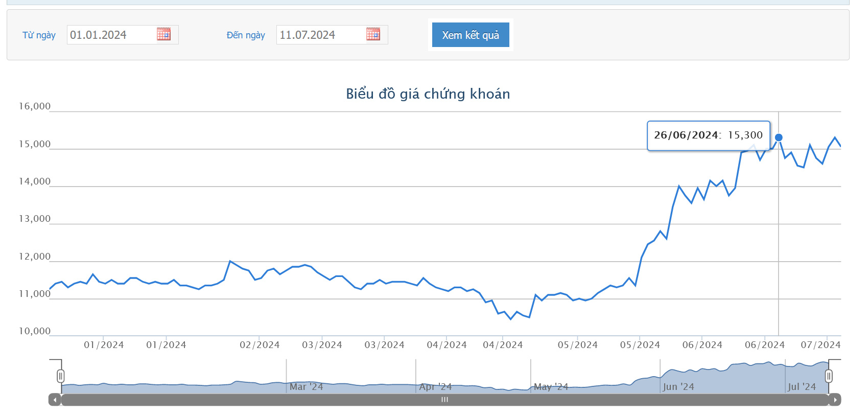Click the left scroll arrow of the navigator

(x=55, y=400)
